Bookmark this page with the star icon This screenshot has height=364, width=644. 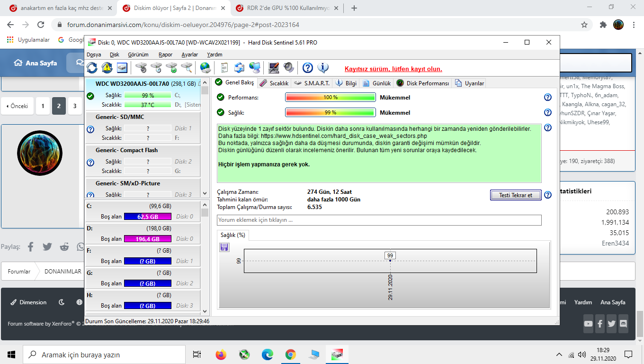pyautogui.click(x=584, y=25)
